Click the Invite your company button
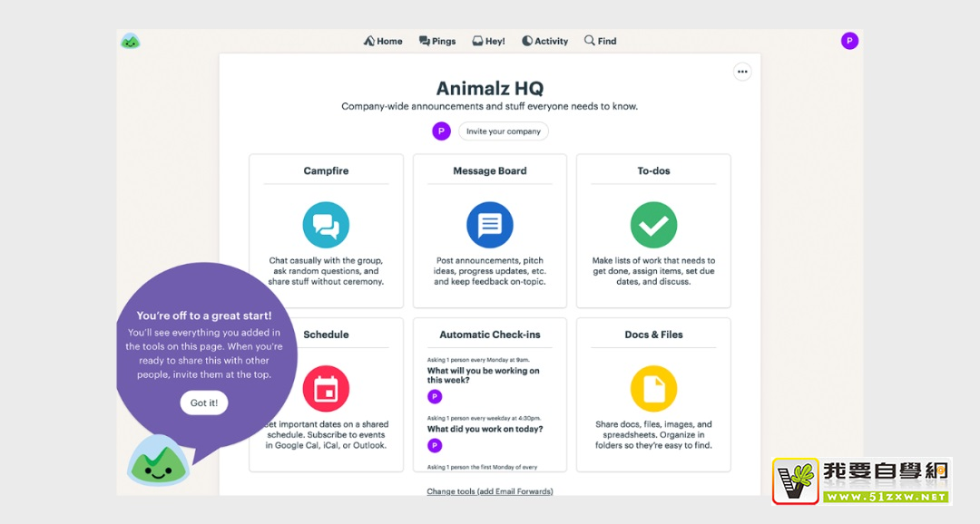 click(503, 131)
